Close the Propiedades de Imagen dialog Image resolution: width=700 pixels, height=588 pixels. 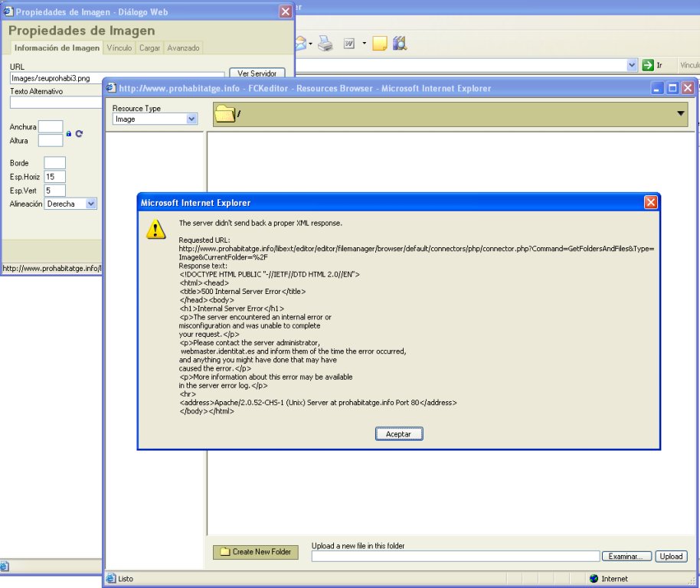point(285,11)
